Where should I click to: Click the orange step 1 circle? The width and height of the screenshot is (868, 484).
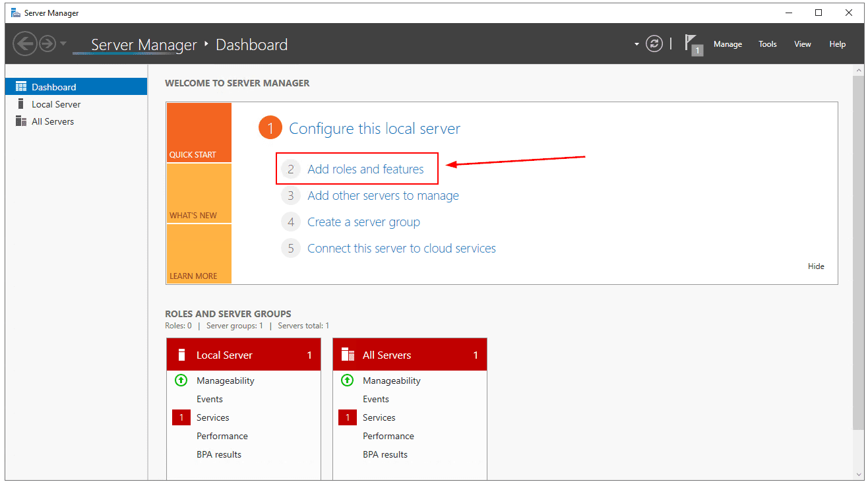[x=270, y=129]
